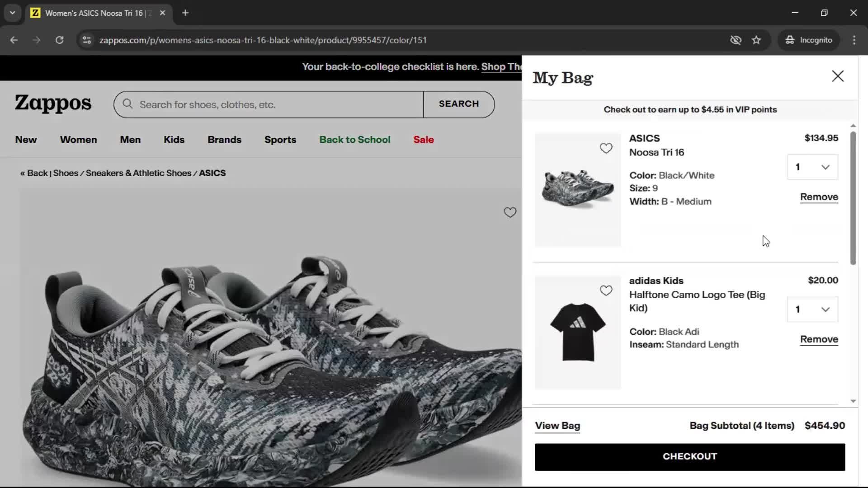Open the Brands menu
This screenshot has width=868, height=488.
[224, 140]
